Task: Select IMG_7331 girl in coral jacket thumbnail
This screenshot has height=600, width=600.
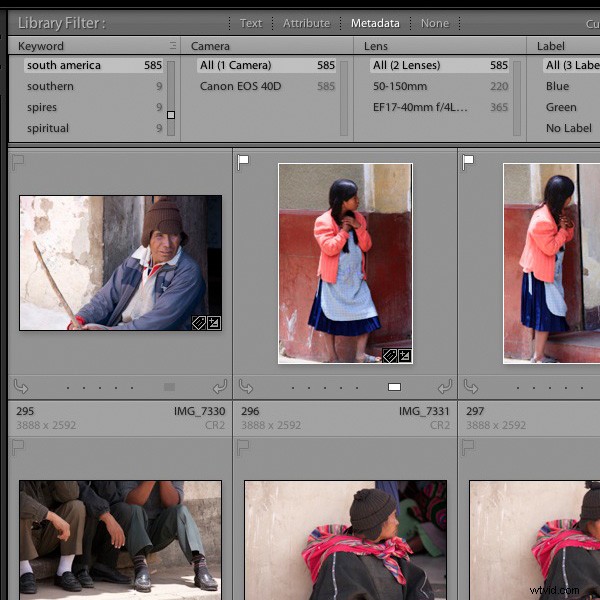Action: point(345,263)
